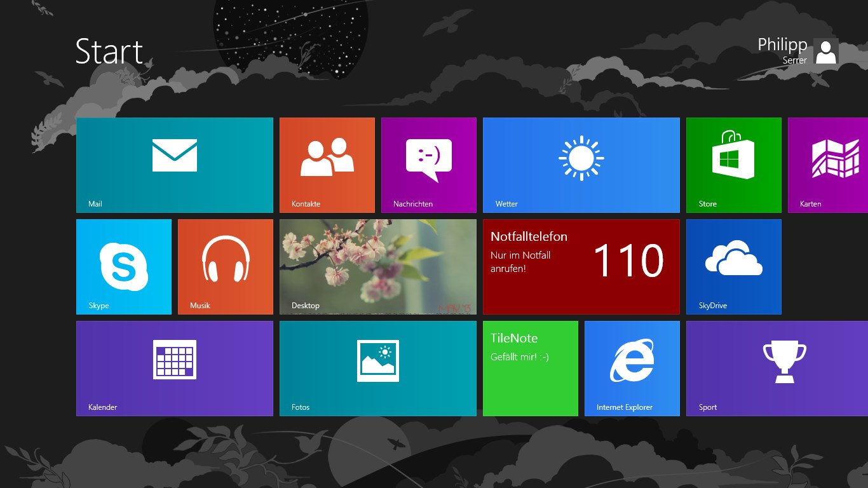Screen dimensions: 868x488
Task: Open the Desktop cherry blossom tile
Action: click(x=378, y=267)
